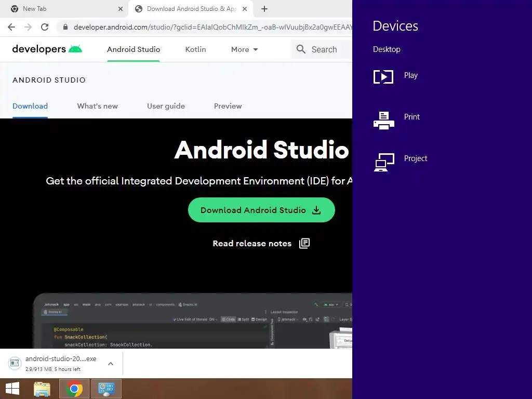
Task: Open the Control Panel taskbar icon
Action: [x=106, y=389]
